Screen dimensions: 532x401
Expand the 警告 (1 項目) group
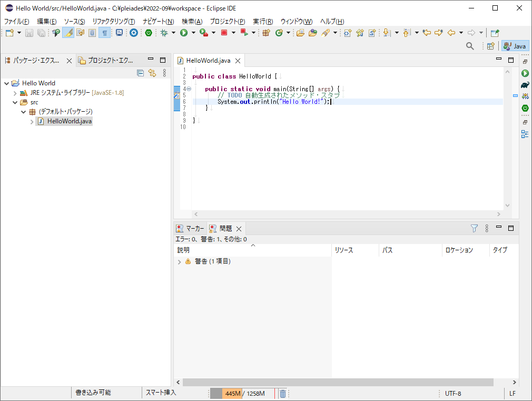(x=180, y=262)
